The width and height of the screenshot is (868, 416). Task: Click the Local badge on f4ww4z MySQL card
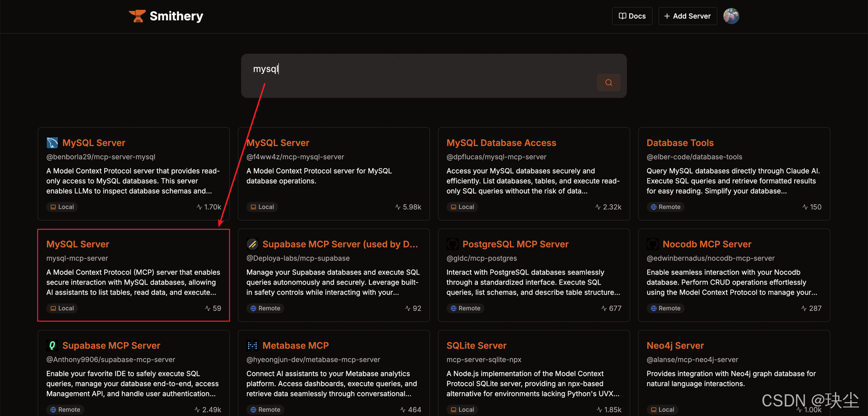coord(262,207)
